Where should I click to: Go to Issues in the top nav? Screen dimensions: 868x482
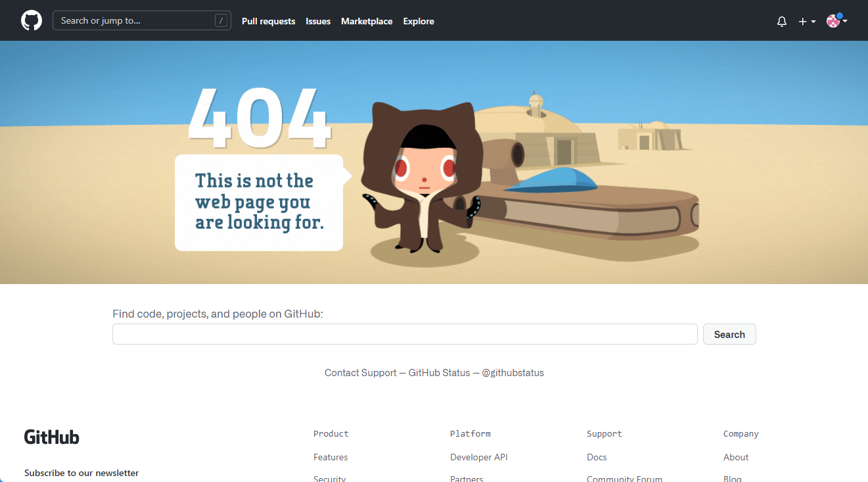(318, 21)
